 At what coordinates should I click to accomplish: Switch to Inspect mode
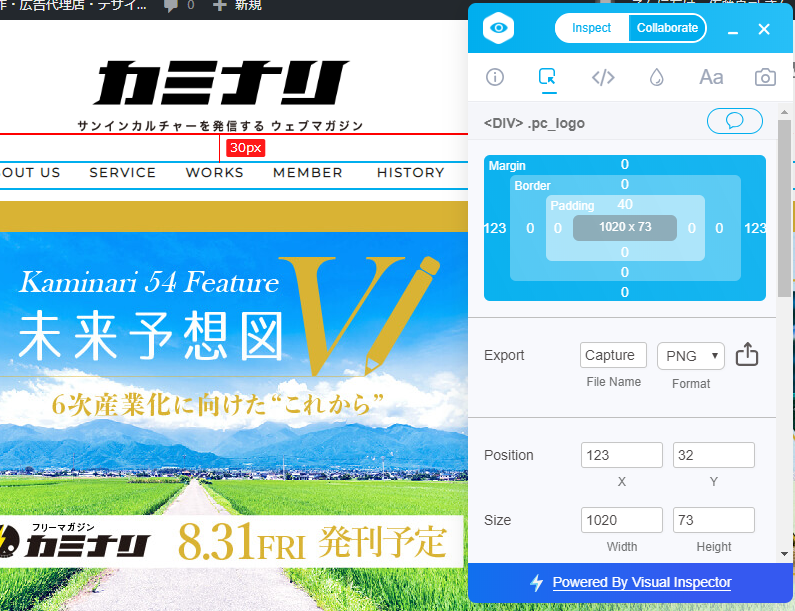(591, 28)
